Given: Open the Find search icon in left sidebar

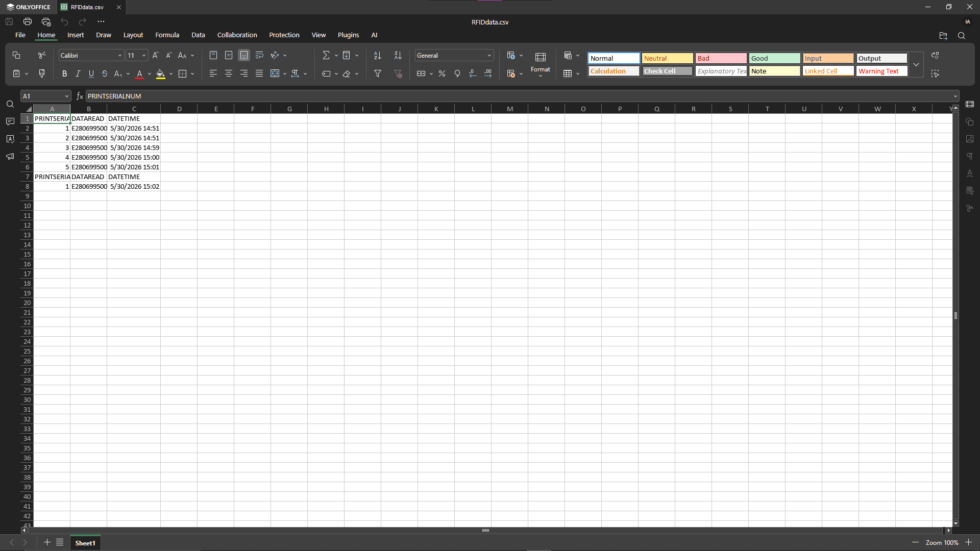Looking at the screenshot, I should (10, 104).
